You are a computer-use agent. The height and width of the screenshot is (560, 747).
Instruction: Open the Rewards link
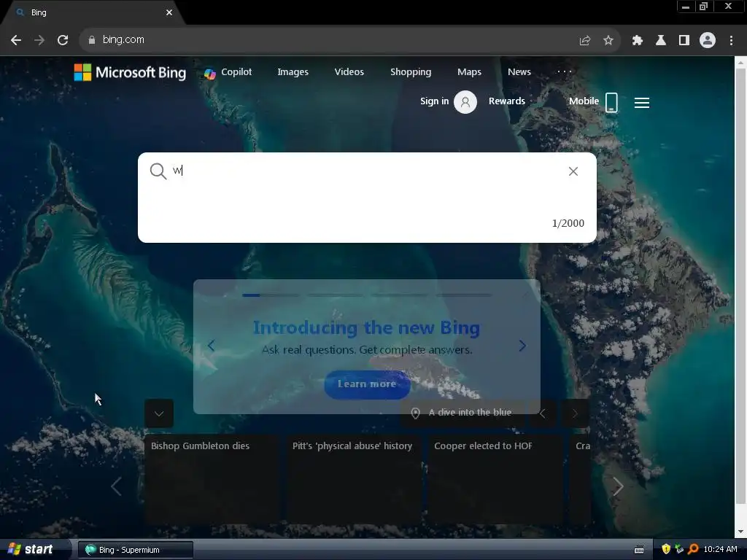[507, 101]
